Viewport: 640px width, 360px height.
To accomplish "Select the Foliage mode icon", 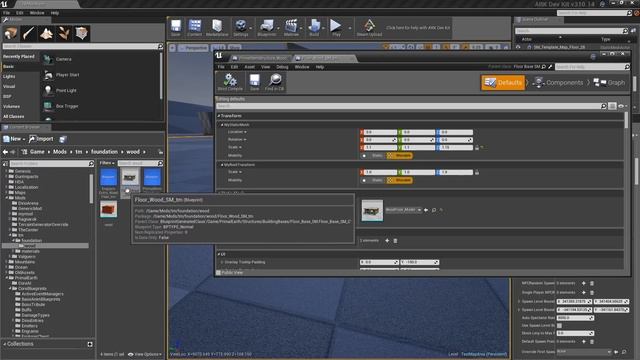I will point(64,33).
